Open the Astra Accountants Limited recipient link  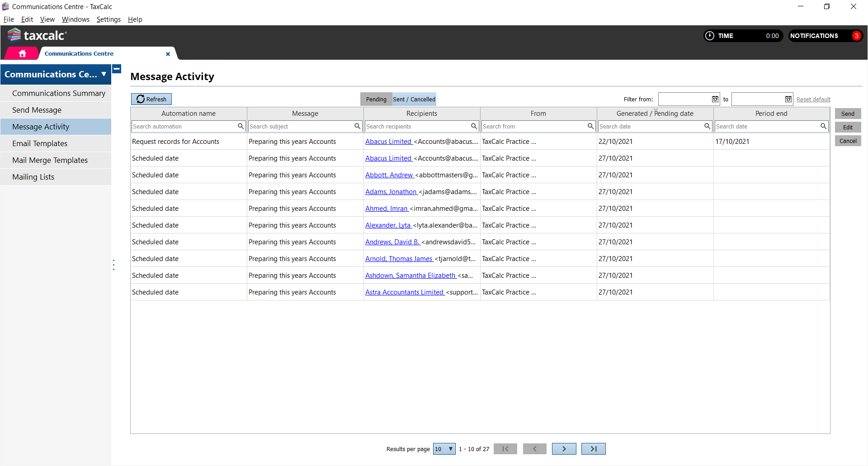pos(405,292)
